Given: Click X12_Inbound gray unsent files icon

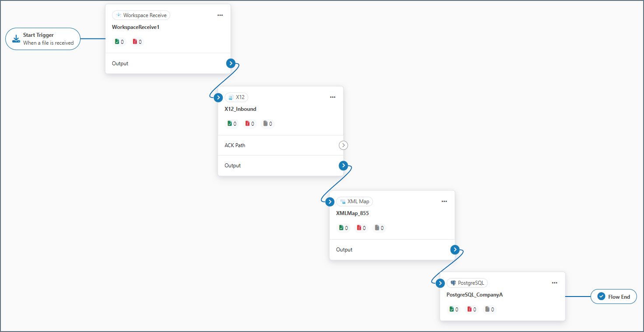Looking at the screenshot, I should (265, 124).
